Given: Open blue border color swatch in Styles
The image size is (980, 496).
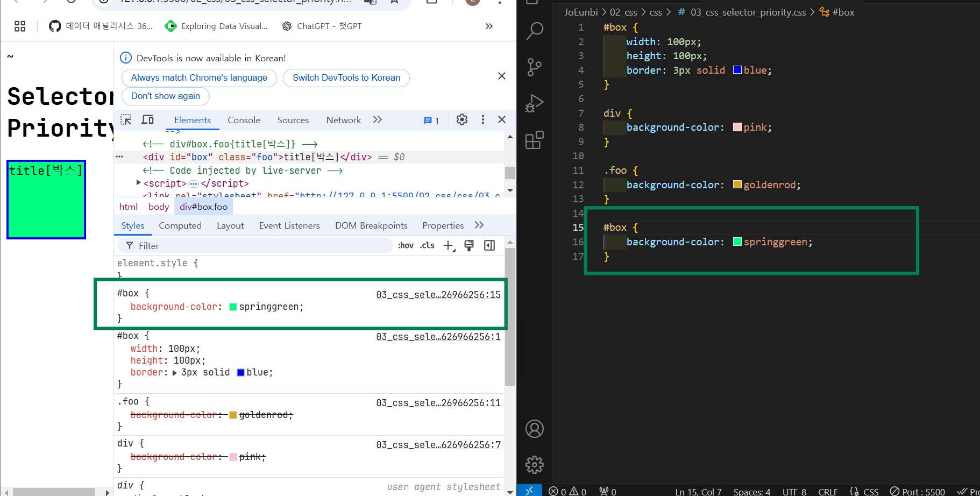Looking at the screenshot, I should 241,372.
